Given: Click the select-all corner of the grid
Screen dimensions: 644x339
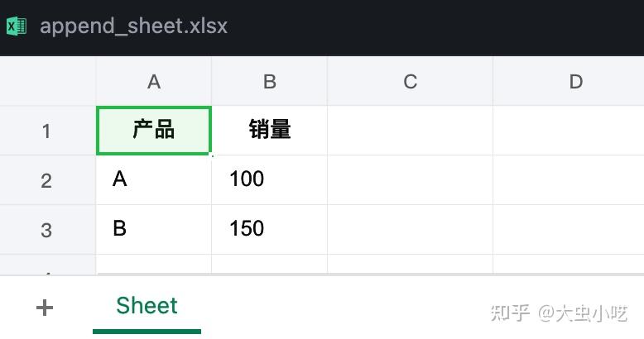Looking at the screenshot, I should [47, 81].
